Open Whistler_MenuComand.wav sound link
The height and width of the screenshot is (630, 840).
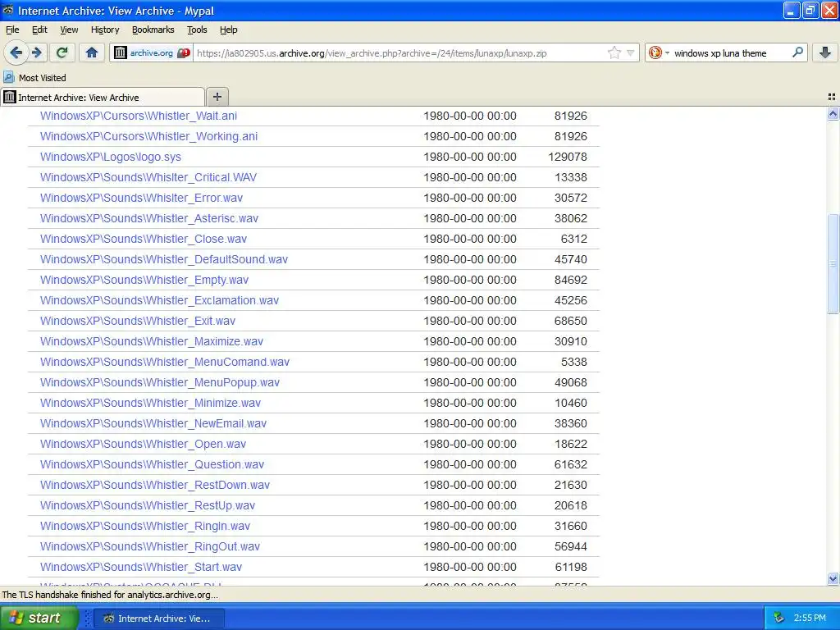(164, 362)
